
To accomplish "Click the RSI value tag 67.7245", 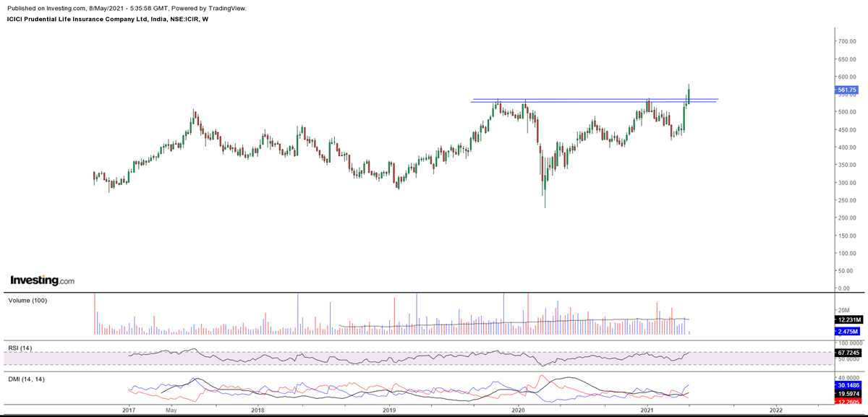I will (x=847, y=353).
